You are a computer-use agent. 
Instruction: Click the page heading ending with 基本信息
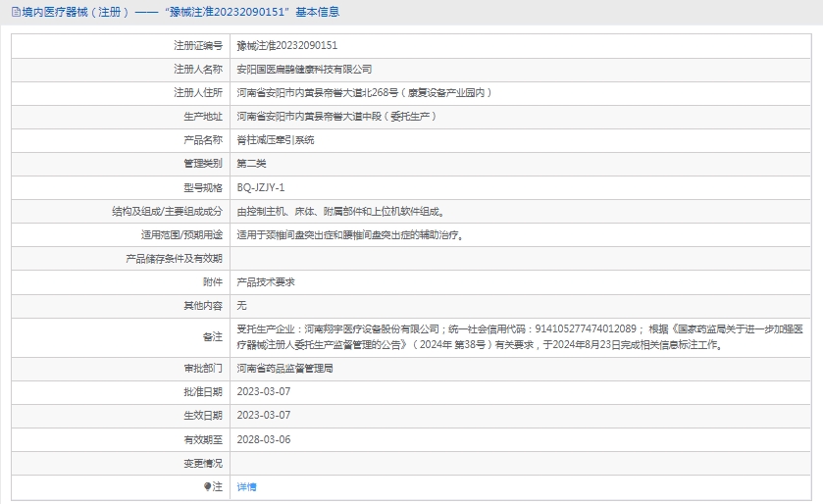point(181,12)
